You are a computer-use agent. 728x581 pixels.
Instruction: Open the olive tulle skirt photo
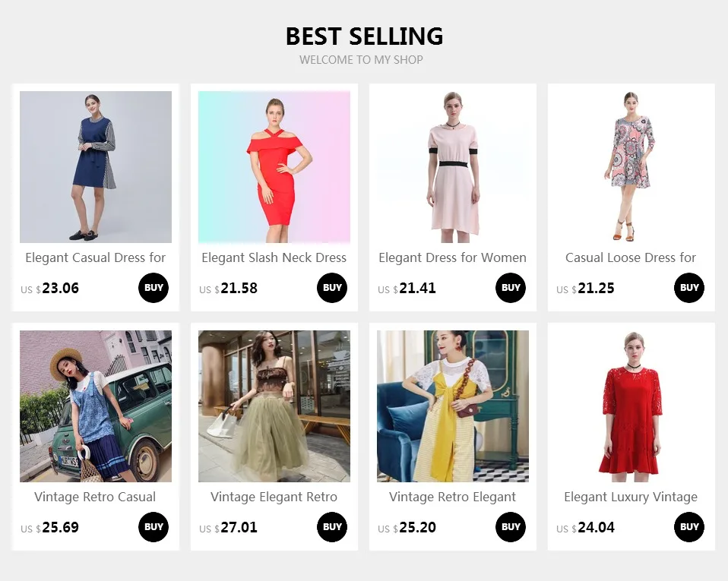pos(274,406)
